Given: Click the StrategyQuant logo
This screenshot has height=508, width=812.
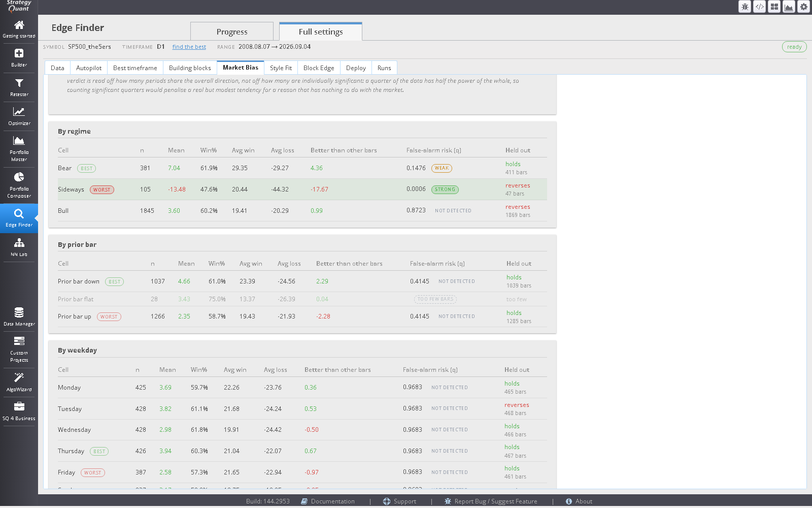Looking at the screenshot, I should (x=19, y=6).
